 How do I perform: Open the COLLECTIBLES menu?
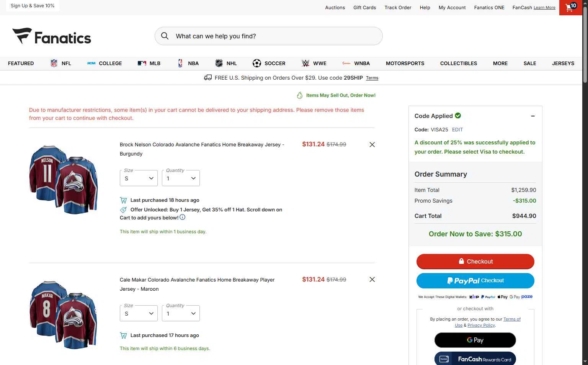[459, 63]
